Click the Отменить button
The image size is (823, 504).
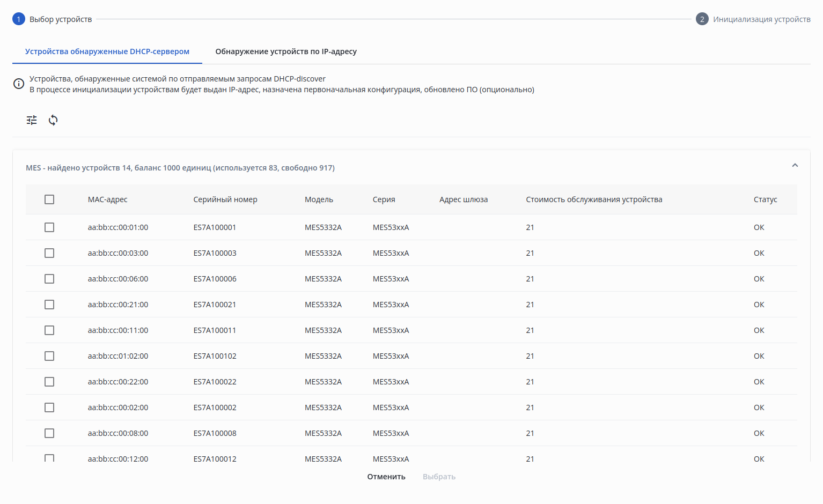[386, 477]
